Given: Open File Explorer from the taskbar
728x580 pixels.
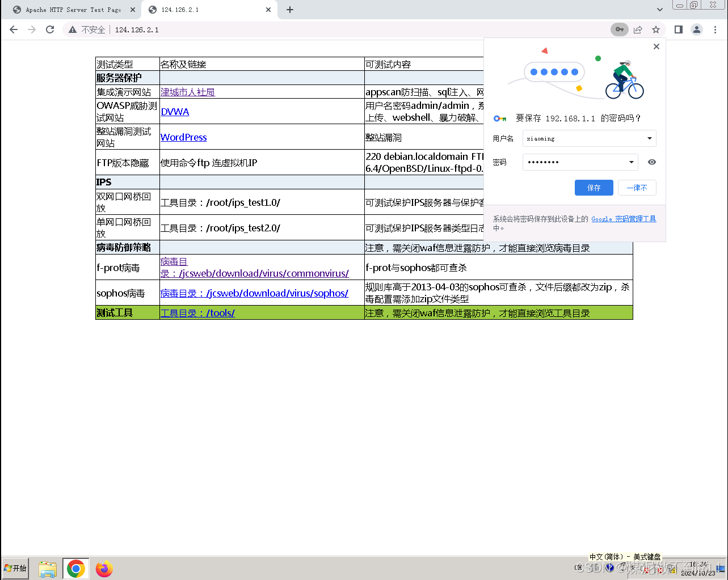Looking at the screenshot, I should coord(48,569).
